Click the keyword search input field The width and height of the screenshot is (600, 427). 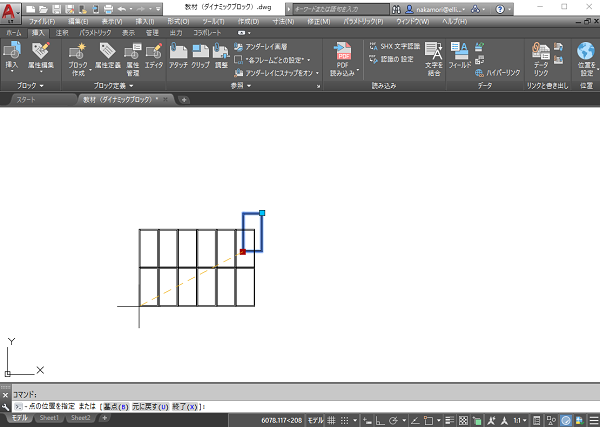(x=341, y=9)
